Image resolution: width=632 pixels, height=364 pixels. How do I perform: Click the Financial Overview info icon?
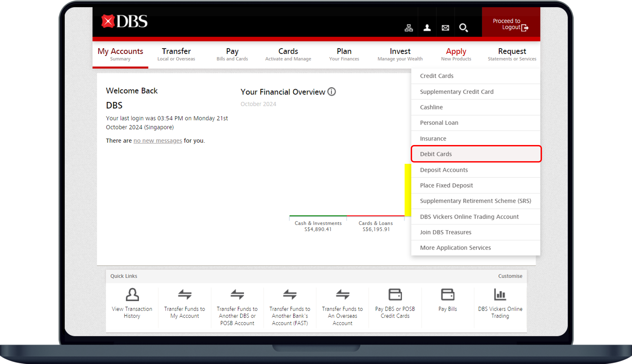coord(331,92)
